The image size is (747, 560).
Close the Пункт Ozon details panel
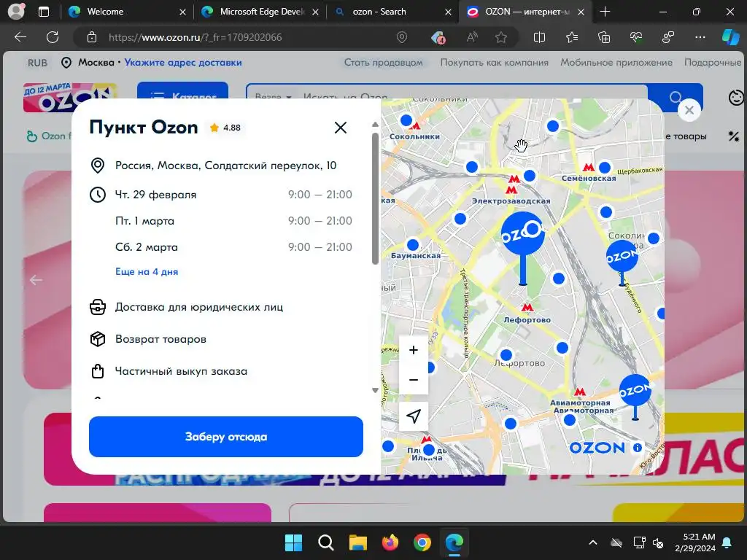click(340, 128)
